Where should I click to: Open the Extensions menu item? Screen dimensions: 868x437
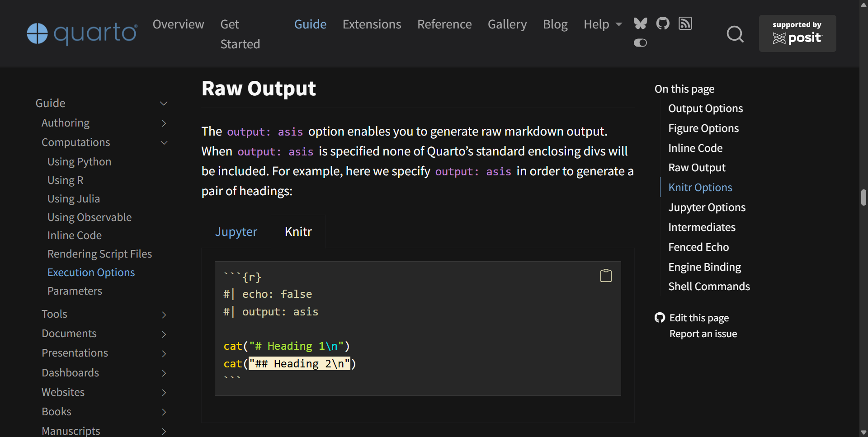point(372,24)
